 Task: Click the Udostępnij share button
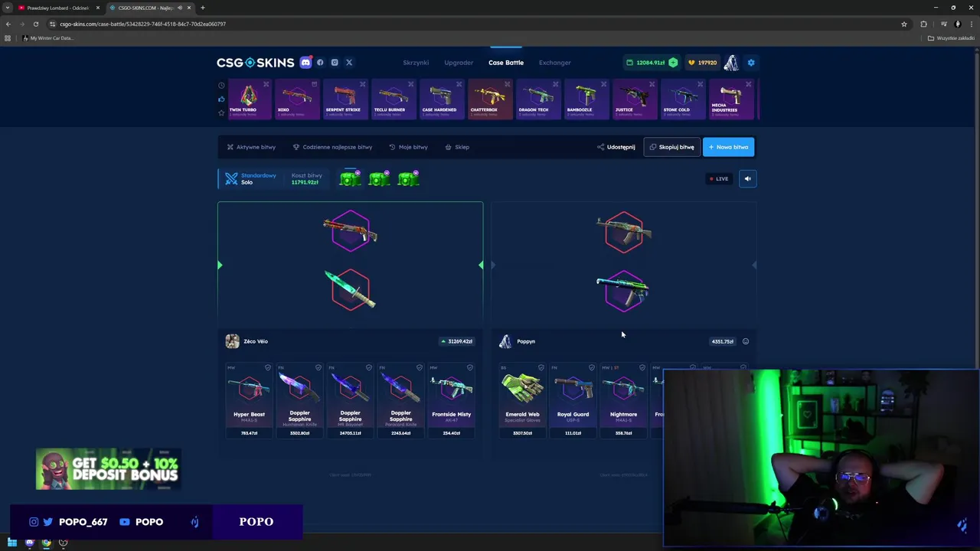(x=616, y=147)
